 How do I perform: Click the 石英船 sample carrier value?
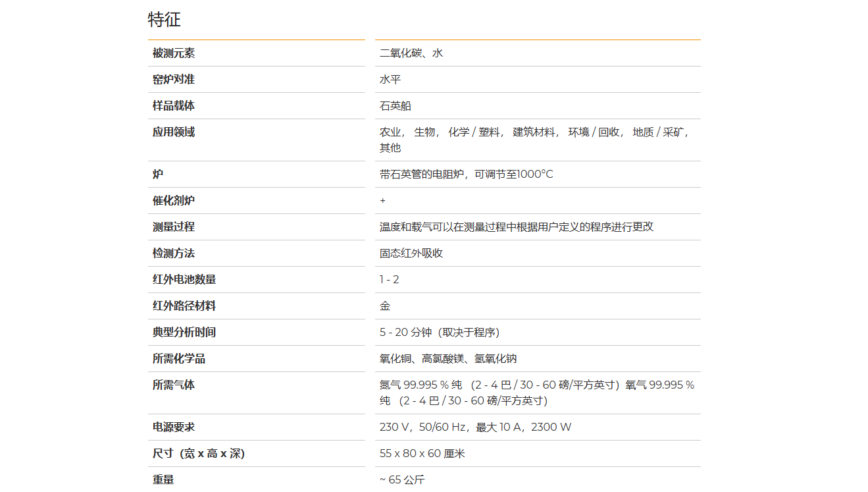coord(395,106)
